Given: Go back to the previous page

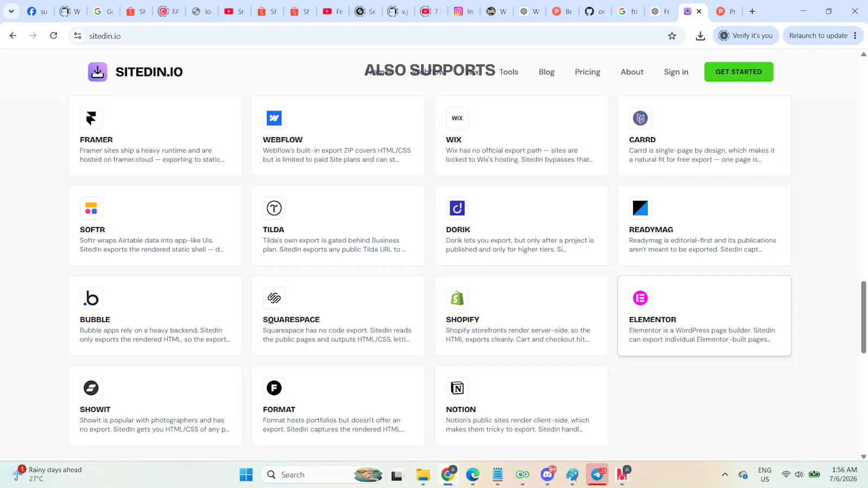Looking at the screenshot, I should click(13, 36).
